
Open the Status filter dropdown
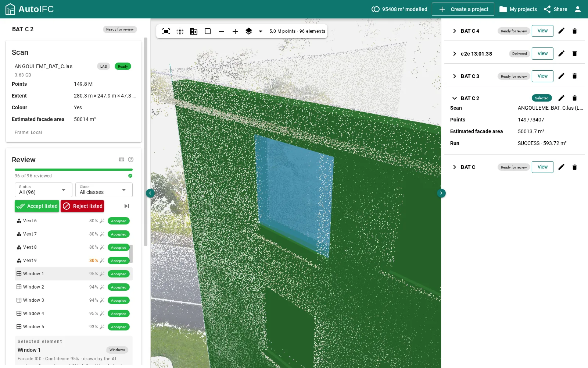tap(43, 190)
